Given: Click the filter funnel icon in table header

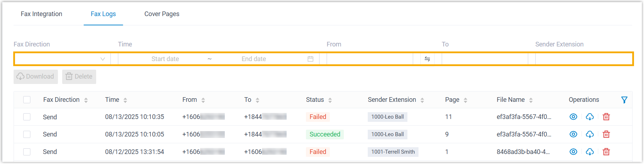Looking at the screenshot, I should [x=624, y=100].
